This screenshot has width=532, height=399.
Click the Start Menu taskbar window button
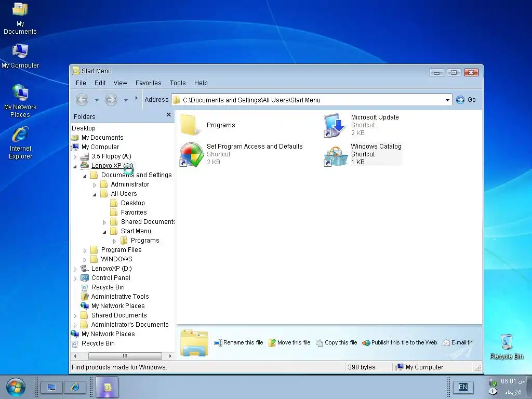(x=107, y=387)
